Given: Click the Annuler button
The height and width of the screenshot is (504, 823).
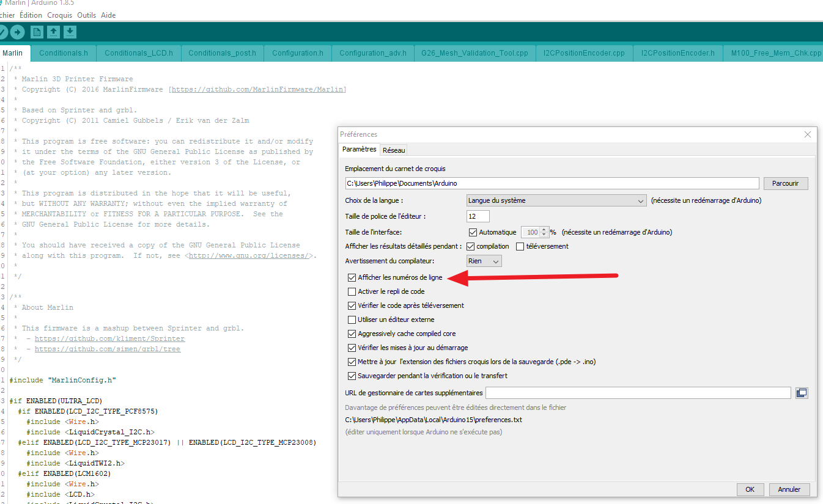Looking at the screenshot, I should click(x=789, y=489).
